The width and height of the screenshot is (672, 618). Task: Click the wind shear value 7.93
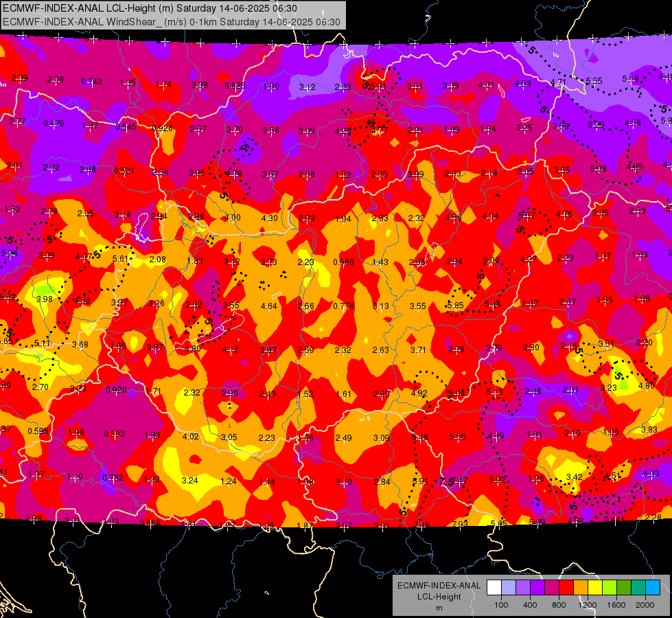[460, 524]
